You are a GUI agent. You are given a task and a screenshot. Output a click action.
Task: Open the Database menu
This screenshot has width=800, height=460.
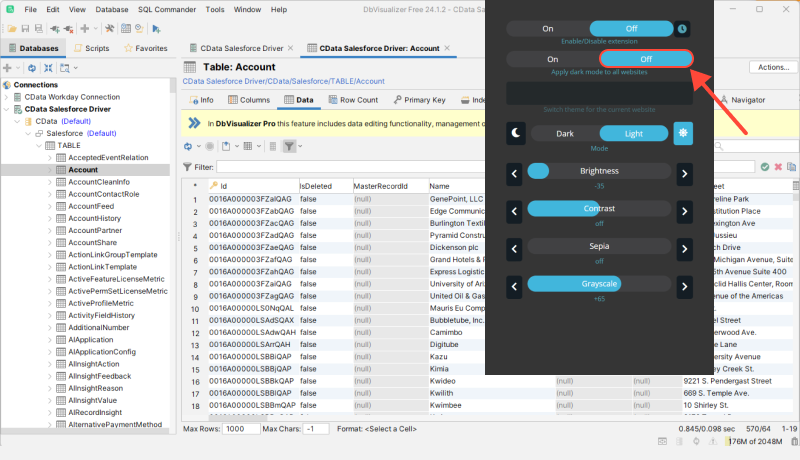pos(112,10)
